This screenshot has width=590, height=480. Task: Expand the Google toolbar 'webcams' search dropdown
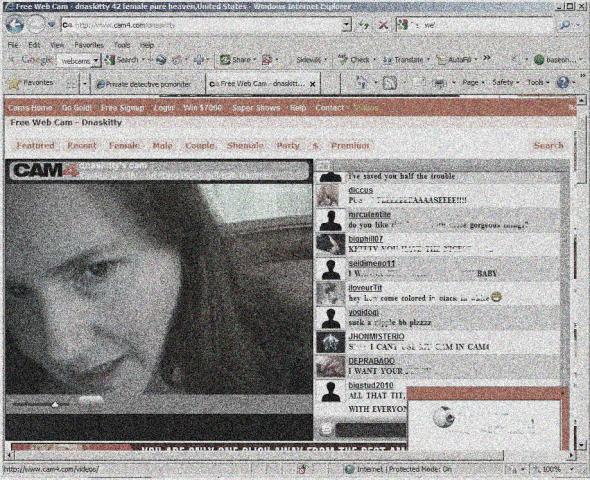pos(96,60)
